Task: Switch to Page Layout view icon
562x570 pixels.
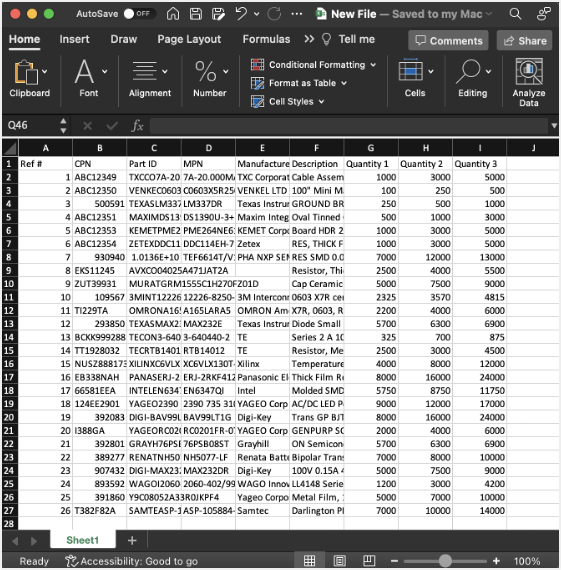Action: click(x=339, y=561)
